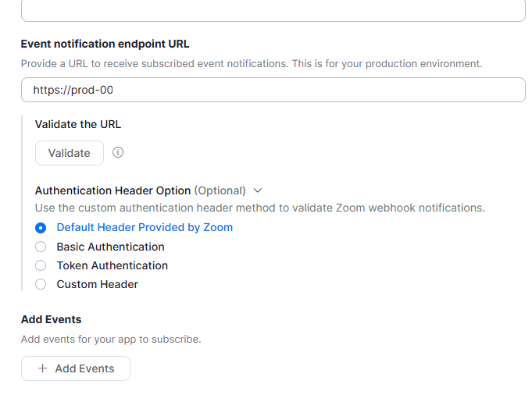Click the 'Custom Header' label text

tap(97, 284)
